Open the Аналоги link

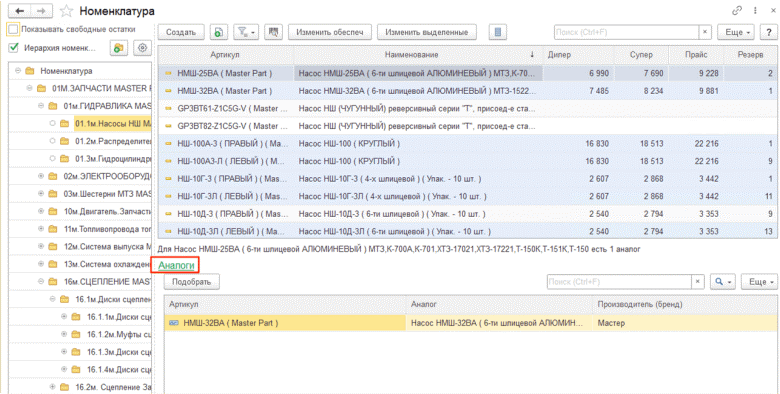pos(176,266)
